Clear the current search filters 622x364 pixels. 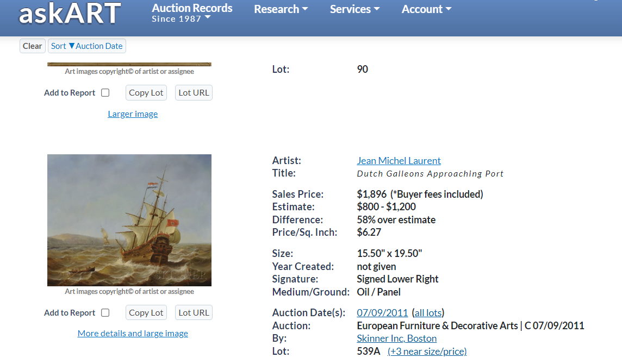[x=32, y=46]
